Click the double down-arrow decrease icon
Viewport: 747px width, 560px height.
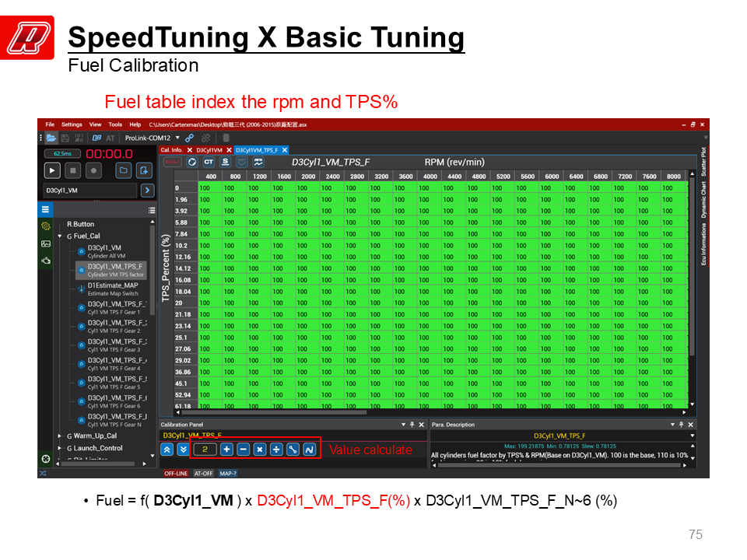[x=184, y=450]
